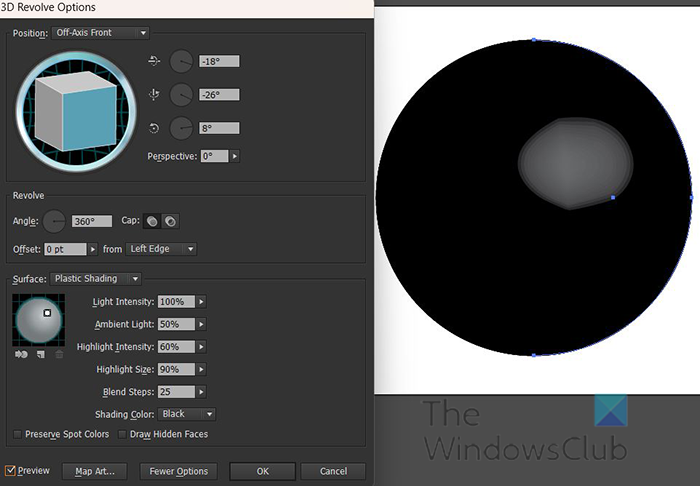Enable Preserve Spot Colors checkbox
The width and height of the screenshot is (700, 486).
[x=17, y=434]
